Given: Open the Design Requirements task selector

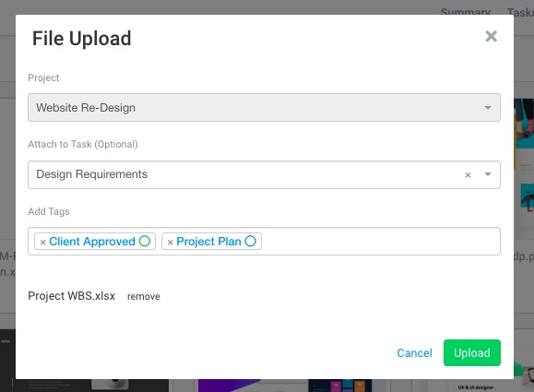Looking at the screenshot, I should (264, 174).
